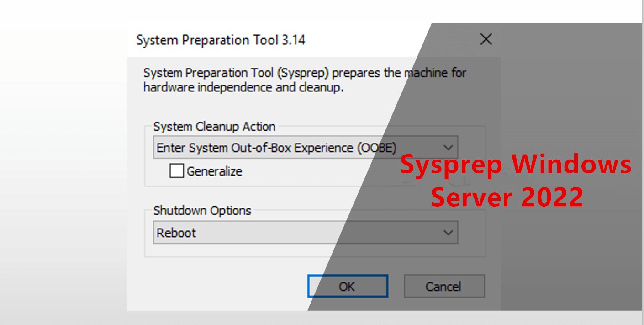The width and height of the screenshot is (644, 325).
Task: Click the Sysprep description text
Action: click(x=305, y=80)
